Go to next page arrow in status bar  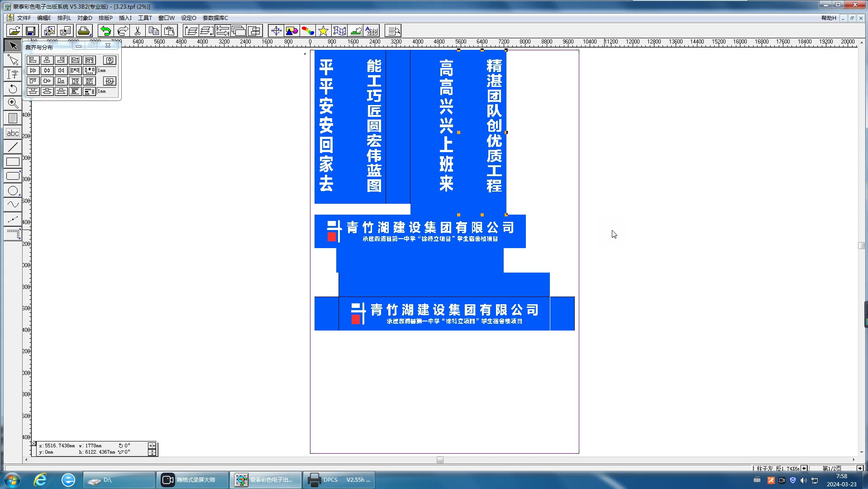(x=859, y=468)
